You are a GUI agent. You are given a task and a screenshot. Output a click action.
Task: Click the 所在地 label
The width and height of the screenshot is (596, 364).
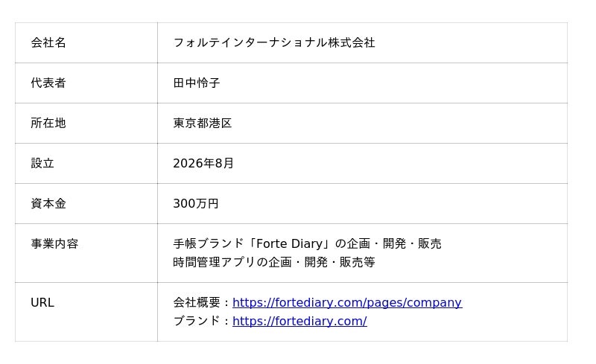pyautogui.click(x=48, y=123)
